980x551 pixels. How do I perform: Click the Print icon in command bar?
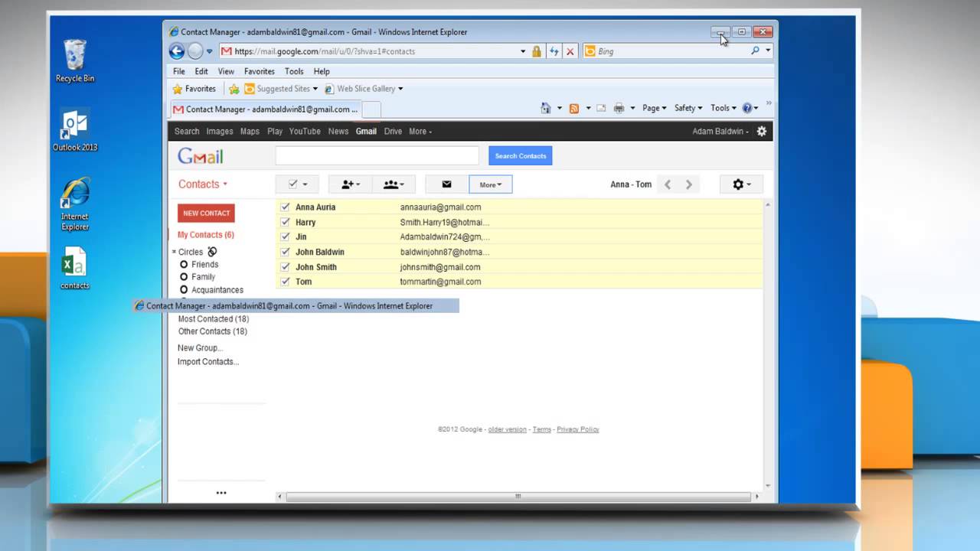[619, 108]
